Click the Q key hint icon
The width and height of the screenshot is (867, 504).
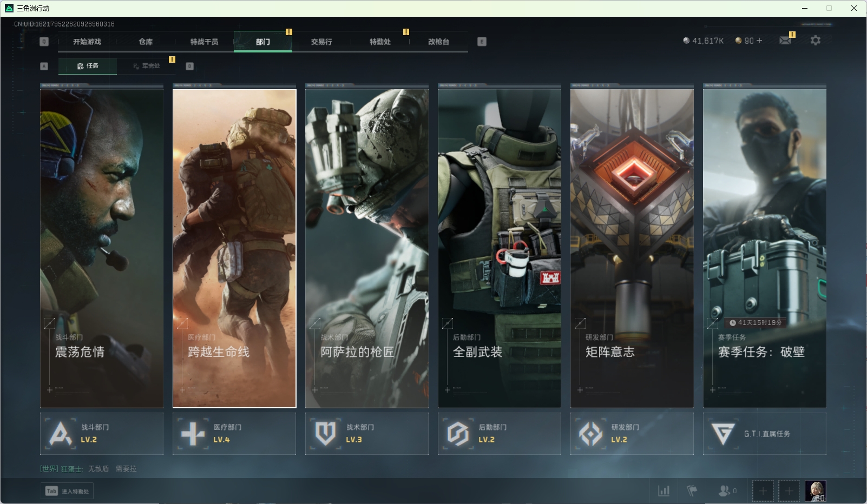pos(44,42)
